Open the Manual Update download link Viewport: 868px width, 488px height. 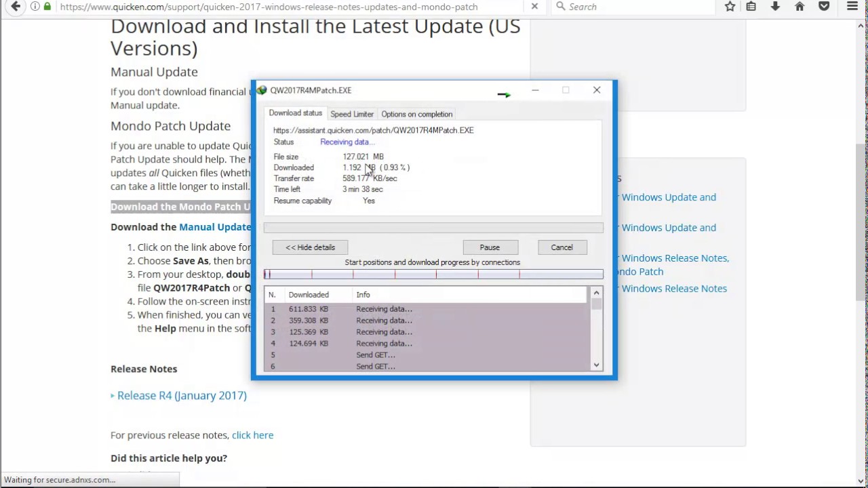point(215,227)
